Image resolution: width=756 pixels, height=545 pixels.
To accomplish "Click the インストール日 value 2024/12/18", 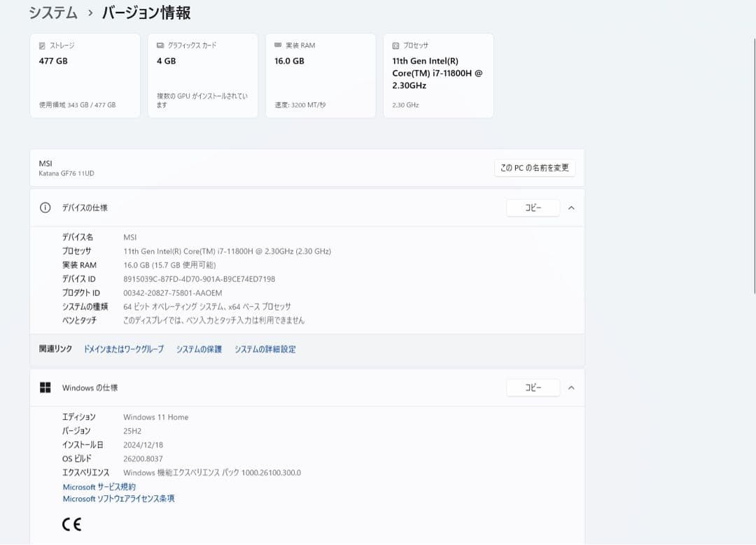I will point(143,445).
